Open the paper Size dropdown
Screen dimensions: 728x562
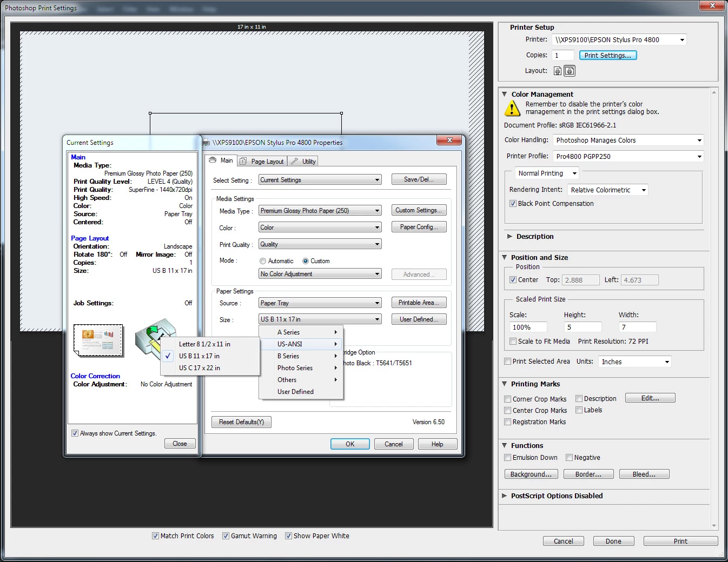point(320,319)
